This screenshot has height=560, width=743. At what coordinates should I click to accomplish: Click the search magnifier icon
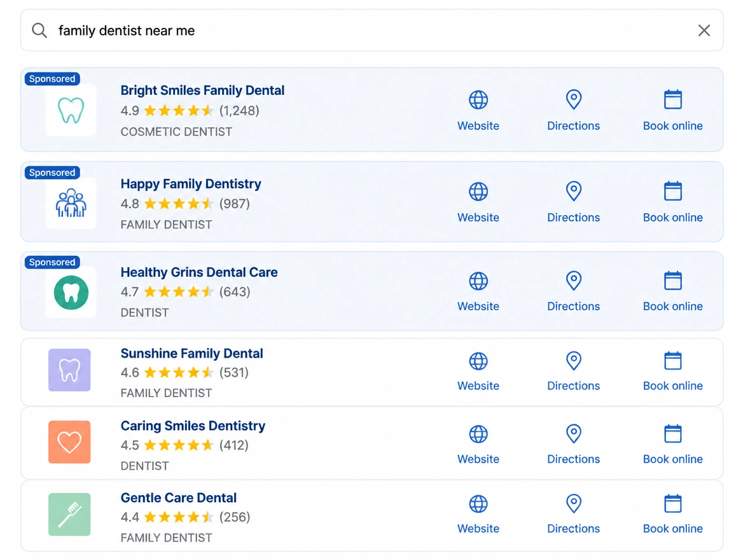(39, 31)
